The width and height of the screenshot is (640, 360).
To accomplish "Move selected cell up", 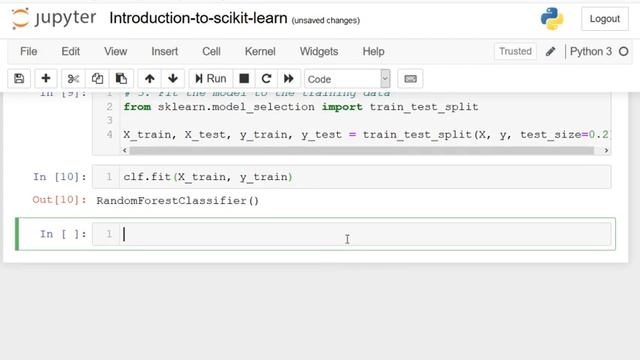I will click(149, 79).
